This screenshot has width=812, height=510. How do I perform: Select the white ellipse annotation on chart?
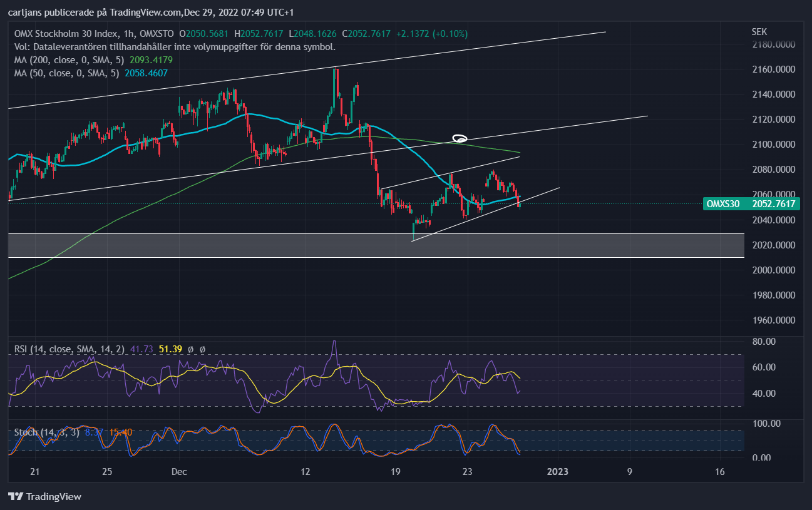pyautogui.click(x=460, y=138)
